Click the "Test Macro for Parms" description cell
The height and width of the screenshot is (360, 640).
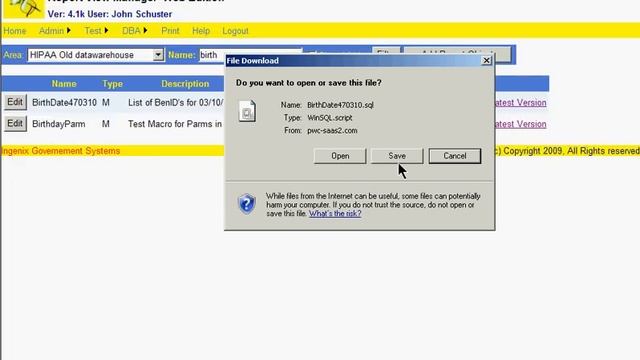pos(175,124)
